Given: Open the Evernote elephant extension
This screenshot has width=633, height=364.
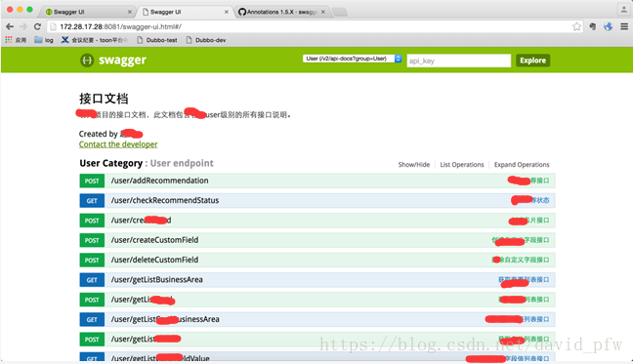Looking at the screenshot, I should [593, 26].
